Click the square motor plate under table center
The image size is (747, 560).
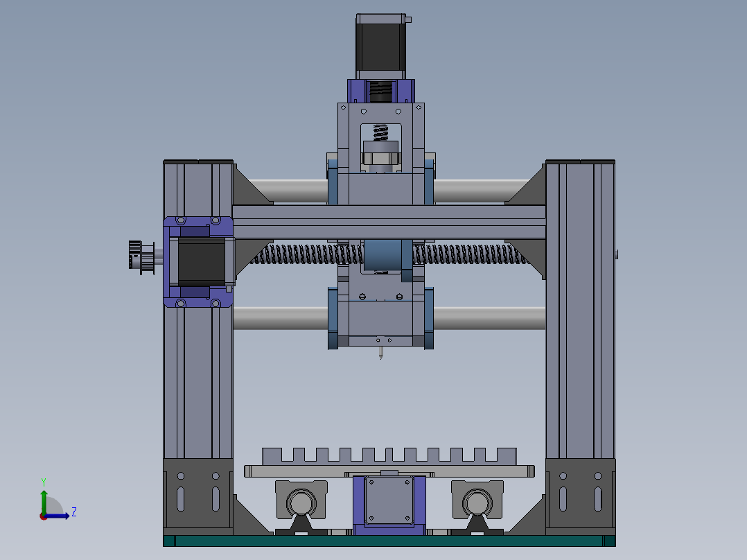tap(389, 500)
